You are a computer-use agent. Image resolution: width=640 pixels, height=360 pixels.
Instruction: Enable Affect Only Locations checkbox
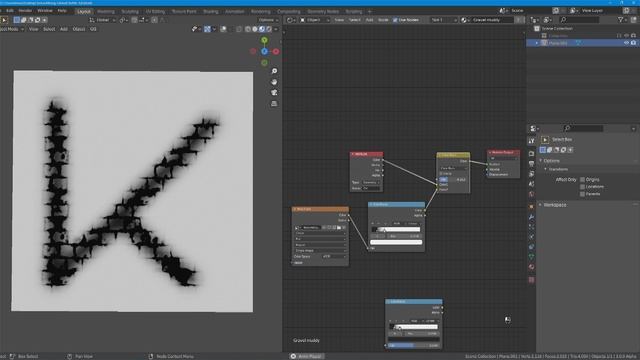tap(582, 187)
